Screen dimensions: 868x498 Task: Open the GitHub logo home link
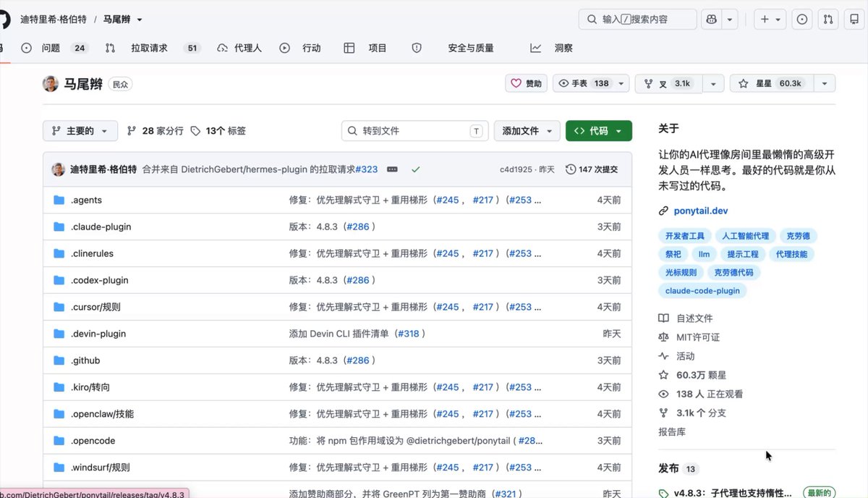[4, 20]
